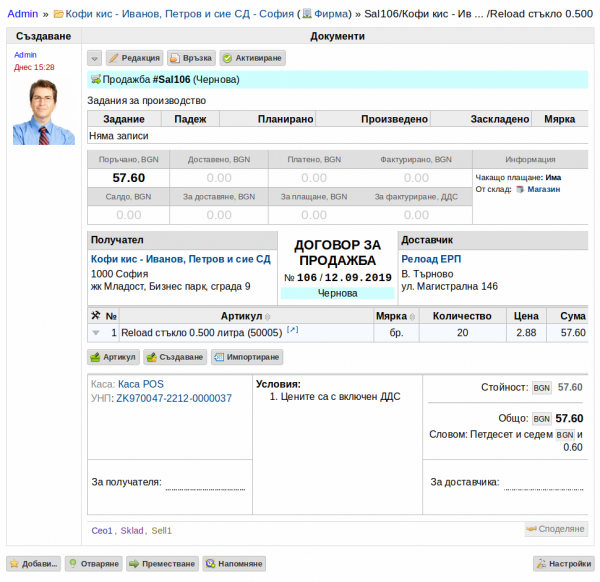Click the Споделяне share button
Viewport: 600px width, 582px height.
click(556, 529)
